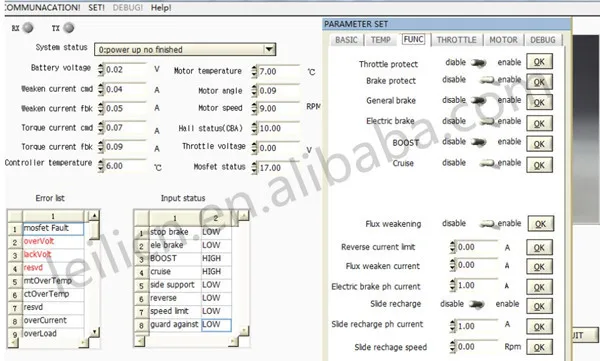Image resolution: width=600 pixels, height=361 pixels.
Task: Click OK for Flux weaken current
Action: point(539,267)
